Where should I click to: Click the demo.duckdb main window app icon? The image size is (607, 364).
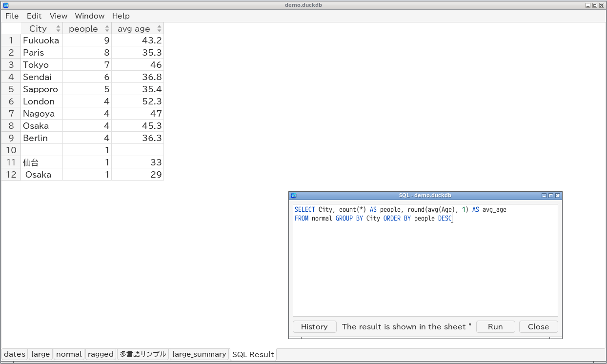(x=5, y=5)
